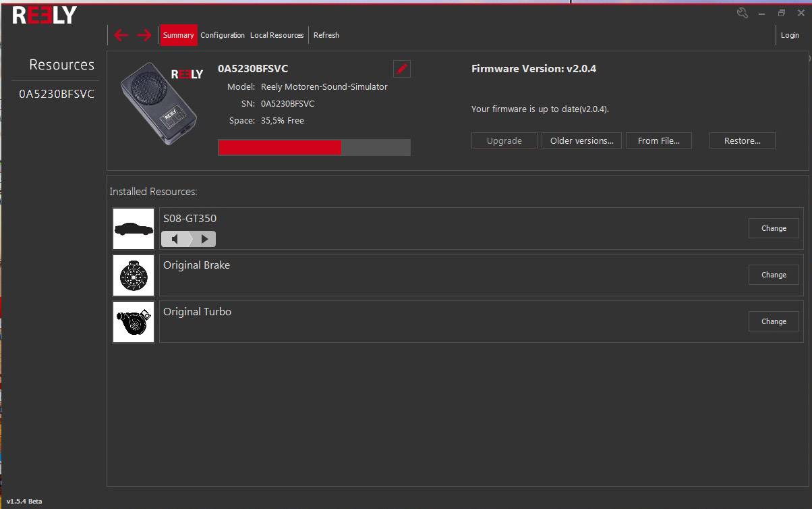Viewport: 812px width, 509px height.
Task: Click the Original Brake disc icon
Action: pos(133,275)
